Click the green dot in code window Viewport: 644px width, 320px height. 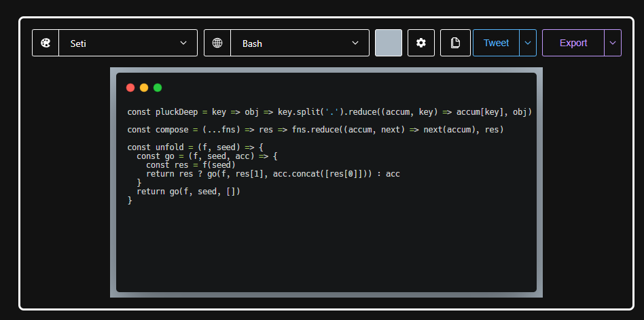point(158,88)
